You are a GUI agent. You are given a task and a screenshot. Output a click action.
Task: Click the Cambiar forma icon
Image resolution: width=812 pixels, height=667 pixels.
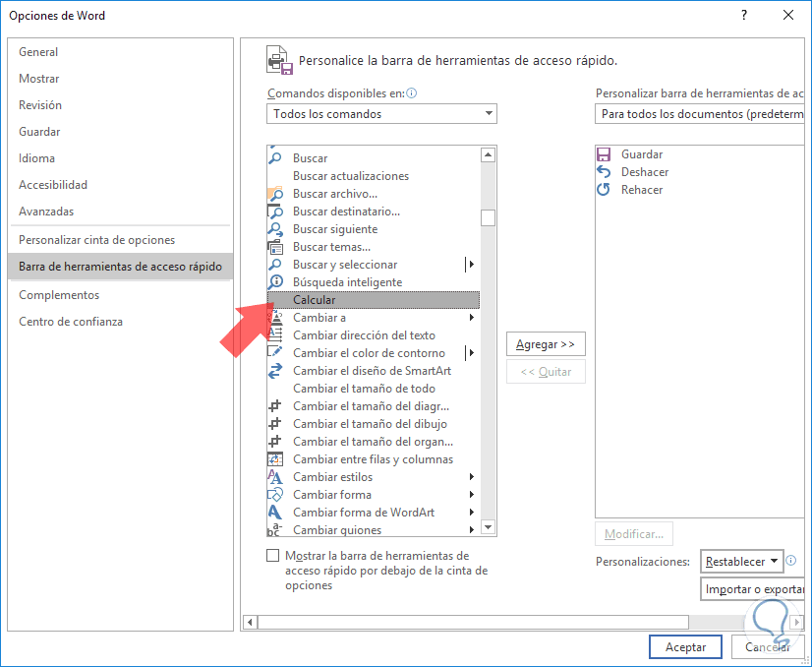point(275,495)
